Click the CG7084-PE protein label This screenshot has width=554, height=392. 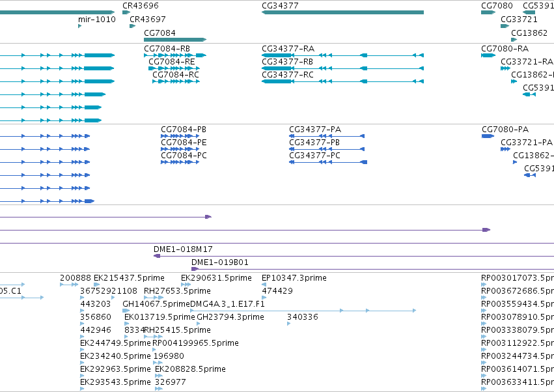click(x=184, y=143)
